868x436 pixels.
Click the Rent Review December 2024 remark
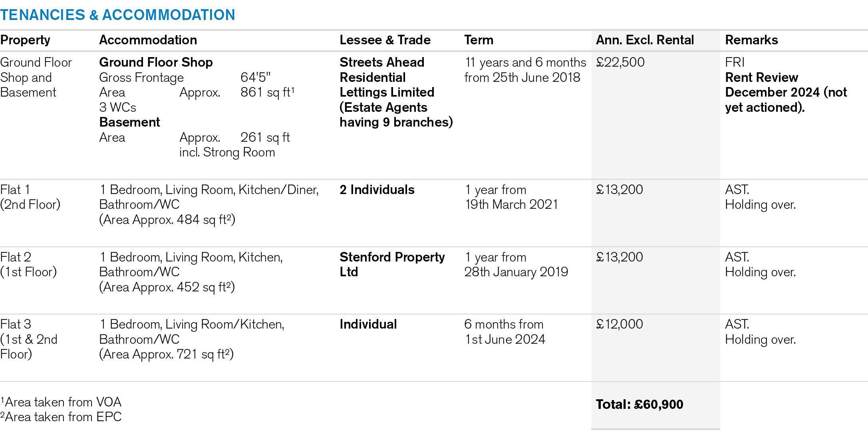(785, 92)
